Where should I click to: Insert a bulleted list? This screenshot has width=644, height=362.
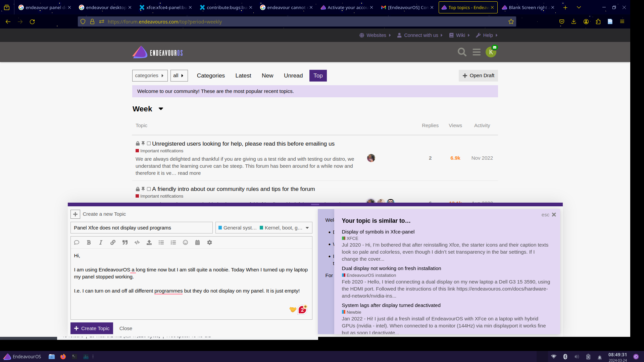(x=161, y=242)
